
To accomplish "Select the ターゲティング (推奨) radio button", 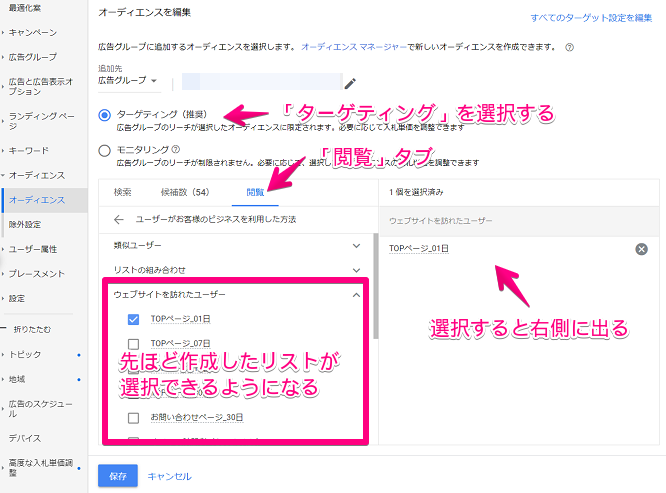I will tap(104, 115).
